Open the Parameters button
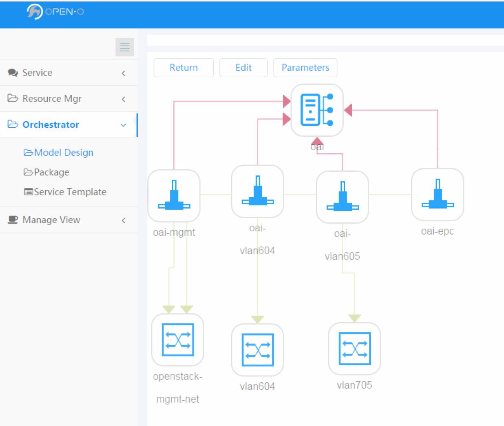The height and width of the screenshot is (426, 504). 305,68
